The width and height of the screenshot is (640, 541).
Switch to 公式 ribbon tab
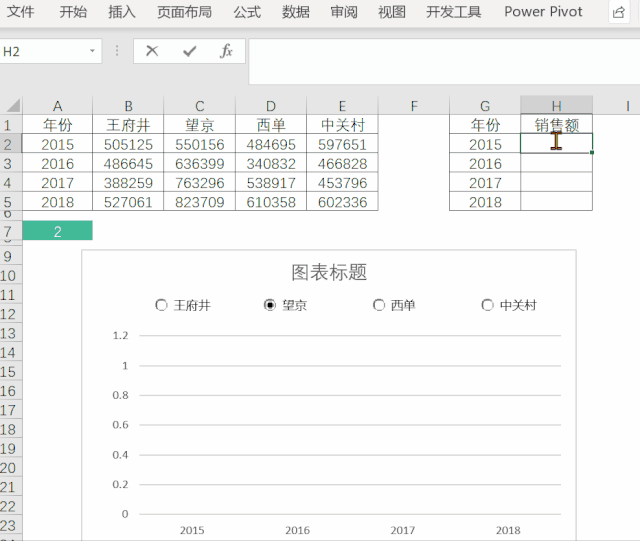pos(247,12)
